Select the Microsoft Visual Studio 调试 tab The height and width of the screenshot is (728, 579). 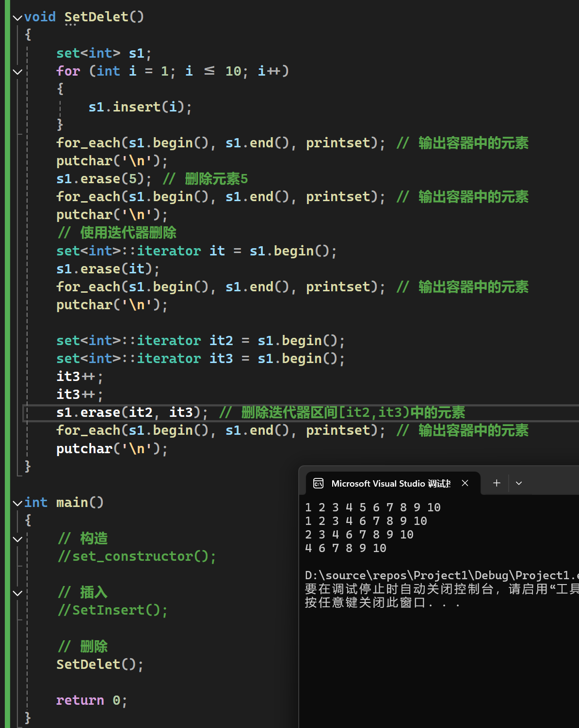(x=390, y=483)
